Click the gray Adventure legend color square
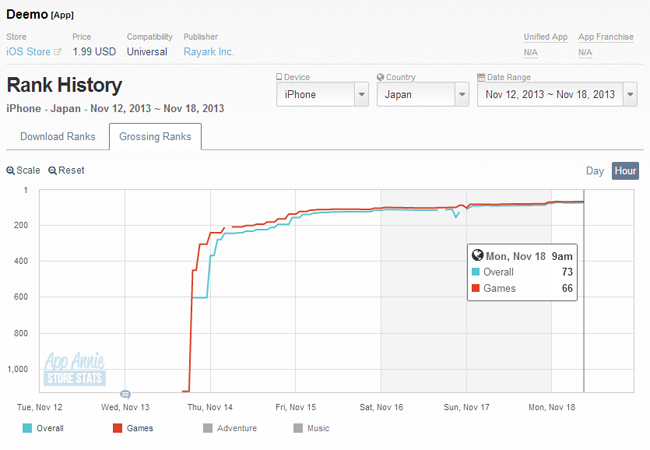This screenshot has width=650, height=450. pyautogui.click(x=208, y=428)
